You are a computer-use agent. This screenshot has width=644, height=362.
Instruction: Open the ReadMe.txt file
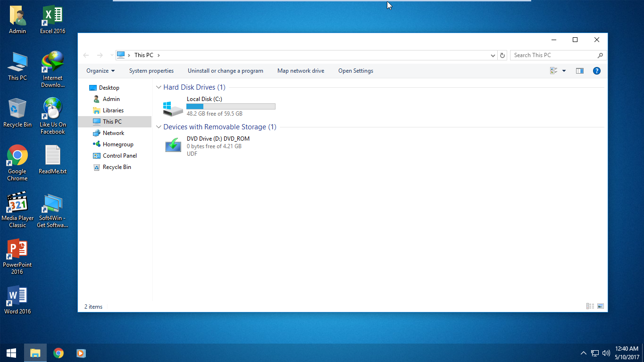tap(52, 156)
